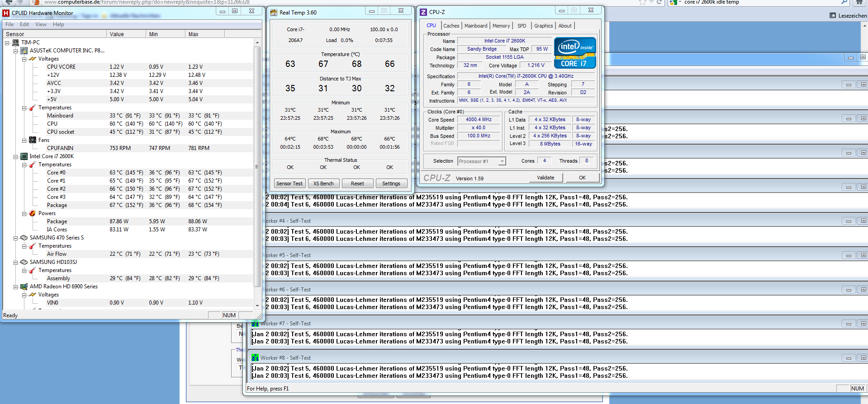
Task: Click the Fans icon in the sensor tree
Action: 33,140
